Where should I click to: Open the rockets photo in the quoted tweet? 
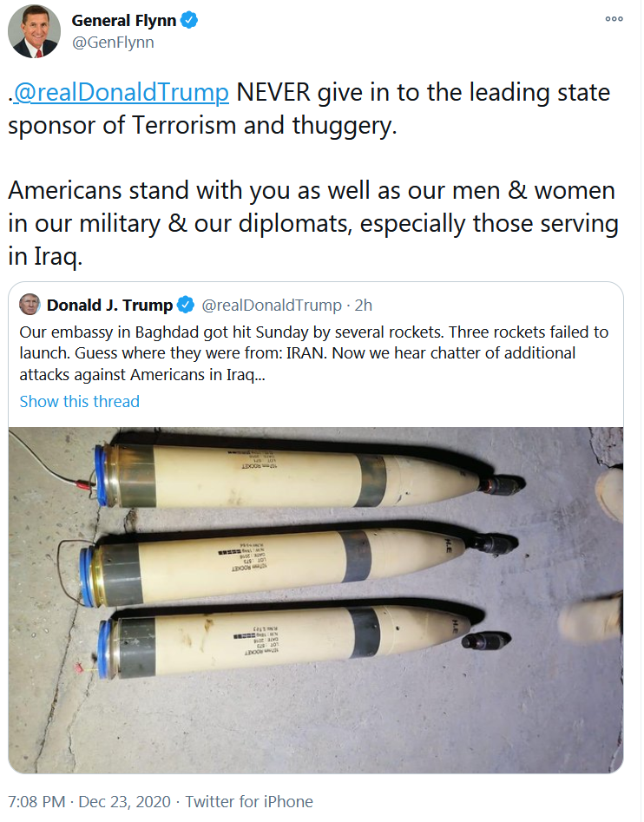click(x=316, y=600)
